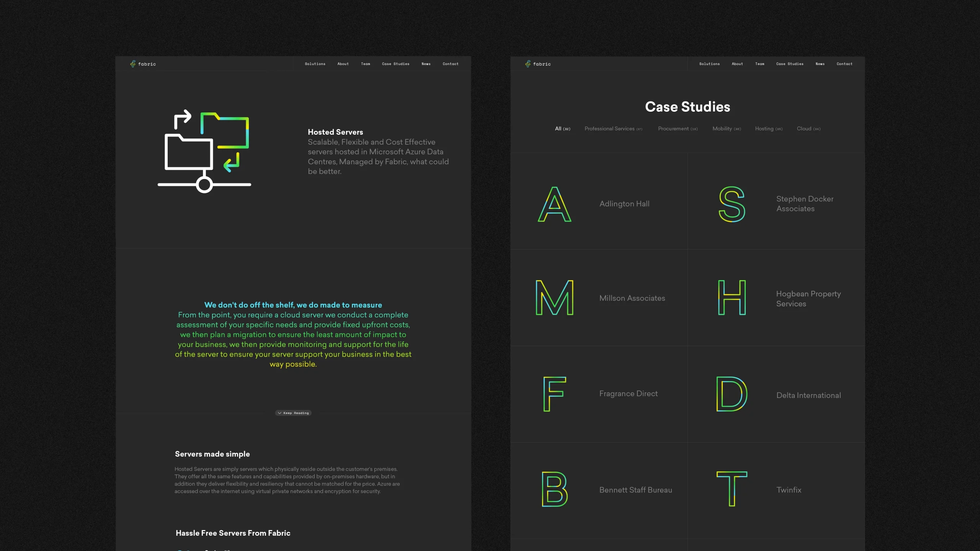Image resolution: width=980 pixels, height=551 pixels.
Task: Filter case studies by Mobility
Action: [x=727, y=129]
